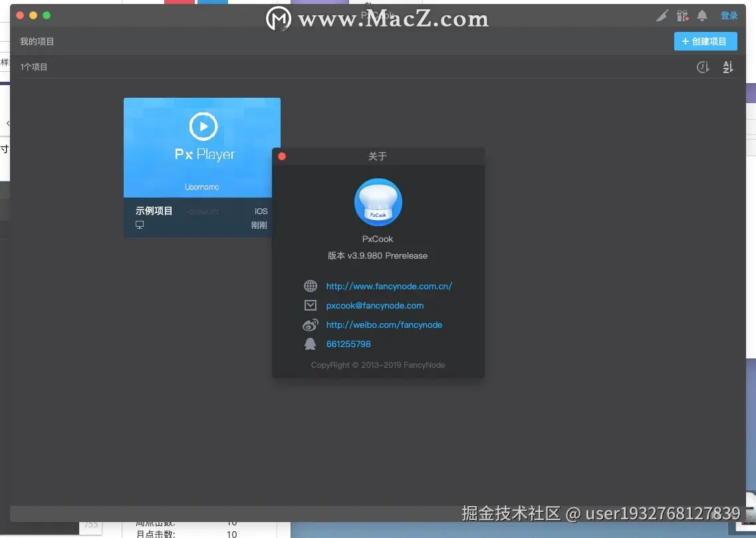Click the 我的项目 heading
The image size is (756, 538).
(x=37, y=41)
